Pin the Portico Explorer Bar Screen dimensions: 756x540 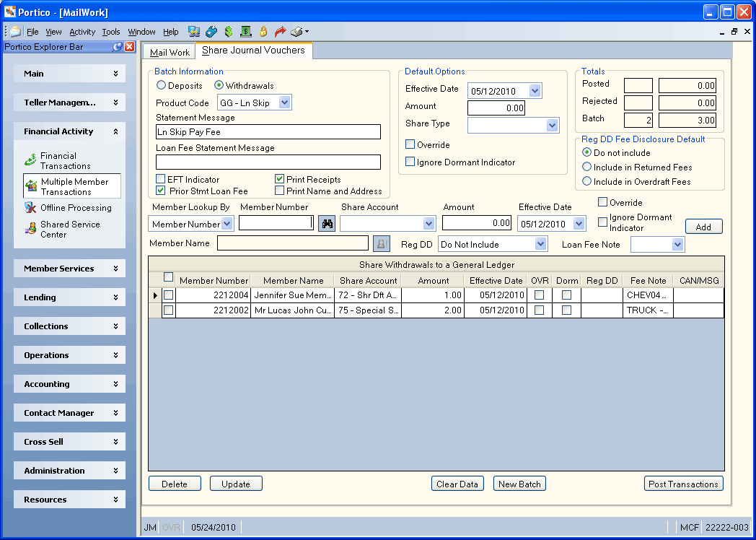click(x=117, y=47)
